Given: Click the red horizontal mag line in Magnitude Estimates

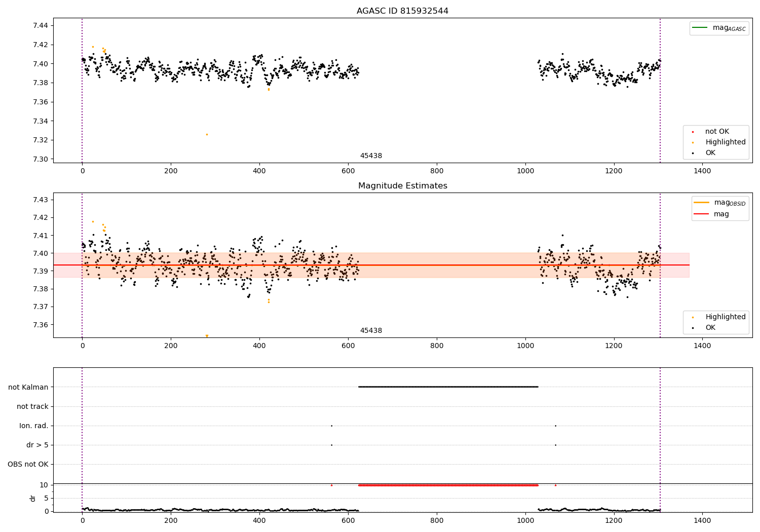Looking at the screenshot, I should coord(371,265).
